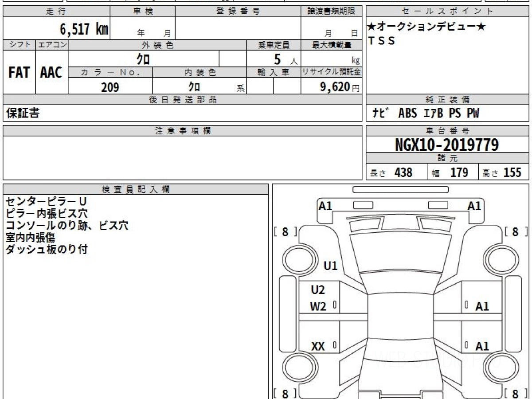This screenshot has height=399, width=532.
Task: Click the 外装色 header
Action: (x=157, y=45)
